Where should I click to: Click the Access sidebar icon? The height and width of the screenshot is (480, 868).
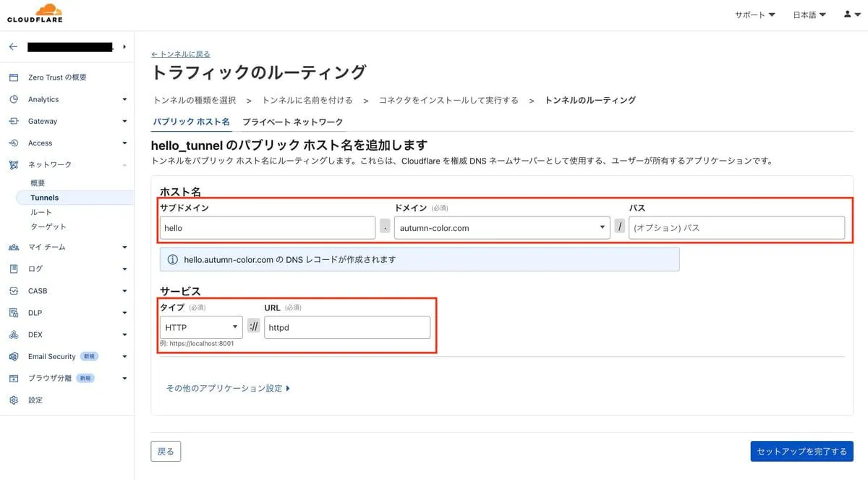tap(14, 143)
